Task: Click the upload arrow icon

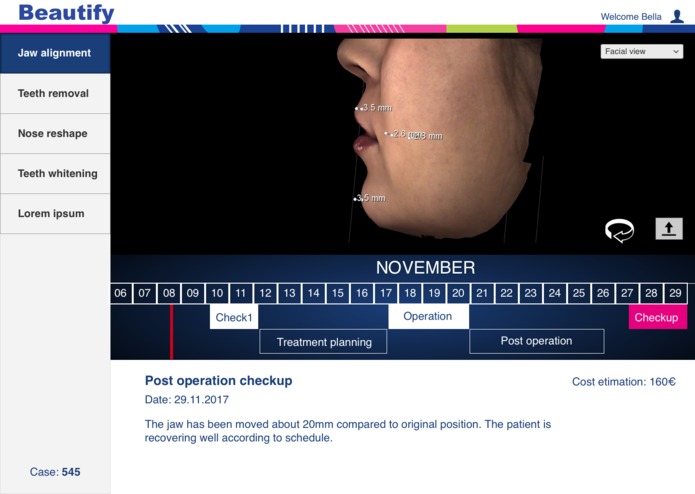Action: click(x=669, y=229)
